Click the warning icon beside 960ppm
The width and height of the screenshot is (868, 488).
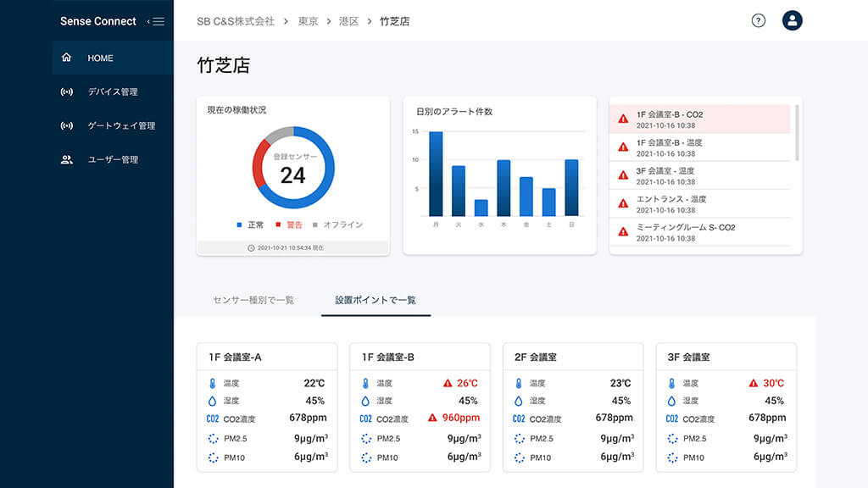432,418
